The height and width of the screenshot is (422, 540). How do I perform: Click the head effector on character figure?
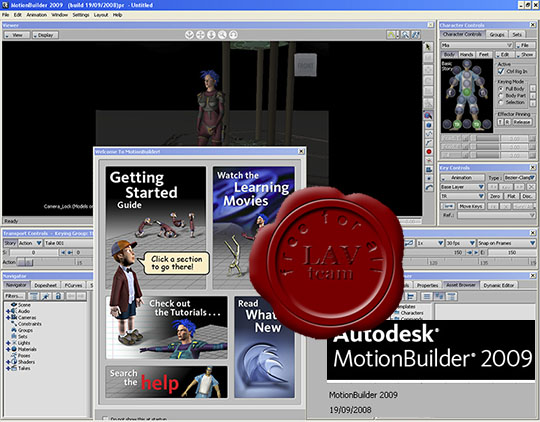[x=467, y=64]
